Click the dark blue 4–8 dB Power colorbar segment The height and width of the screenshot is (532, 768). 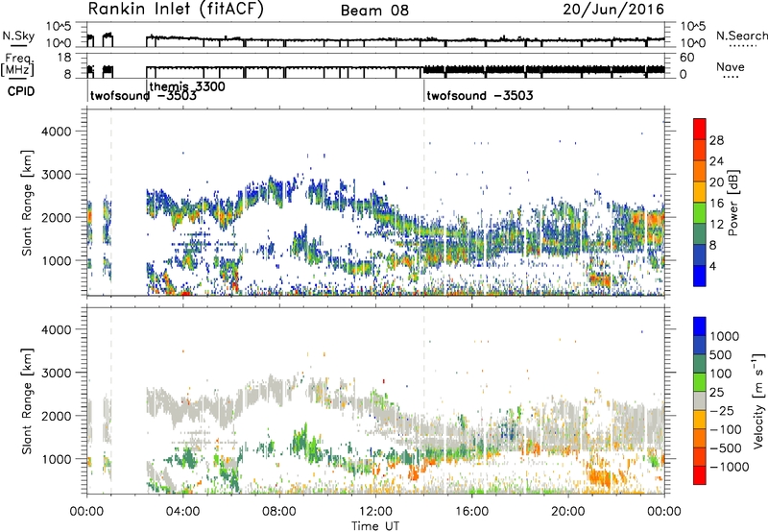click(700, 255)
